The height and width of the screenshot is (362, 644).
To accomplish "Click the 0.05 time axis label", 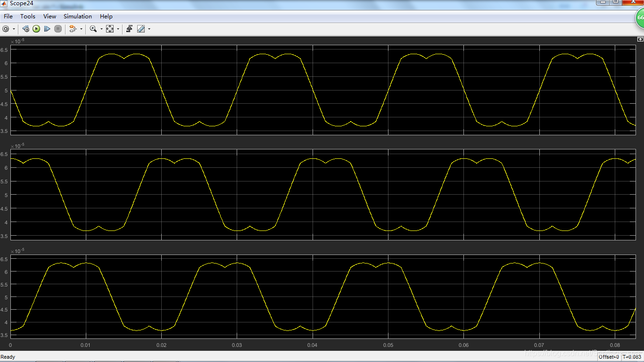I will [388, 346].
